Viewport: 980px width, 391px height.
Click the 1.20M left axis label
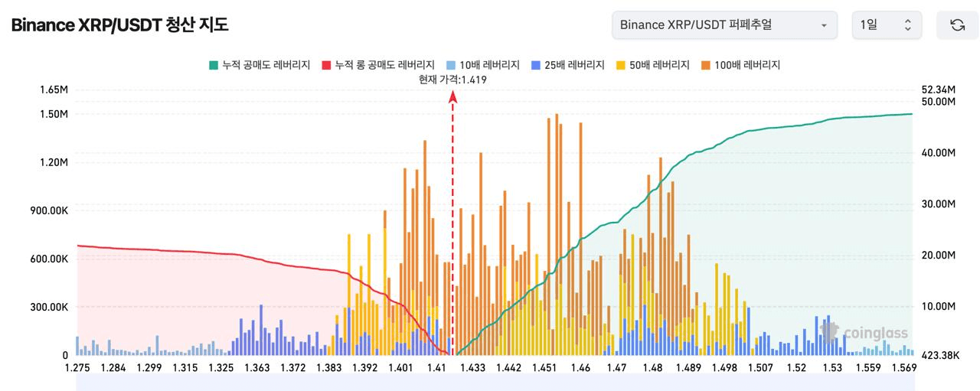tap(54, 162)
